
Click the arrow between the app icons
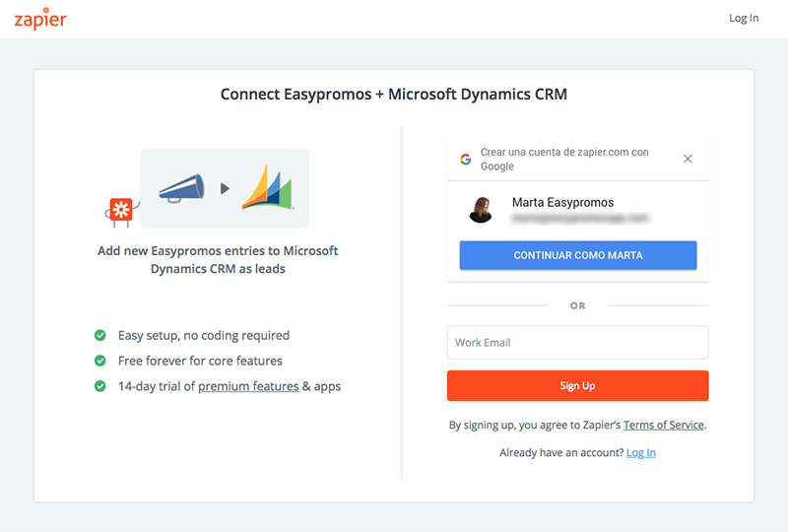point(225,188)
